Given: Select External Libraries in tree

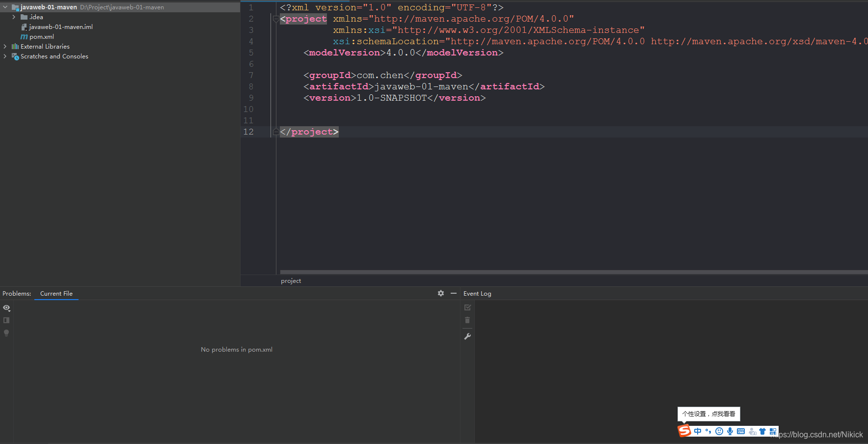Looking at the screenshot, I should click(x=45, y=47).
